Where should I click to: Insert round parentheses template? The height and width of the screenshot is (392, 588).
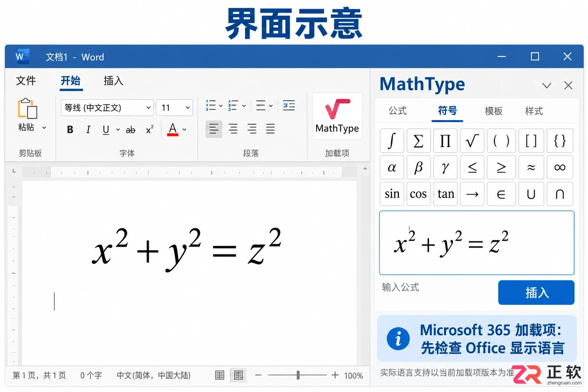[501, 141]
